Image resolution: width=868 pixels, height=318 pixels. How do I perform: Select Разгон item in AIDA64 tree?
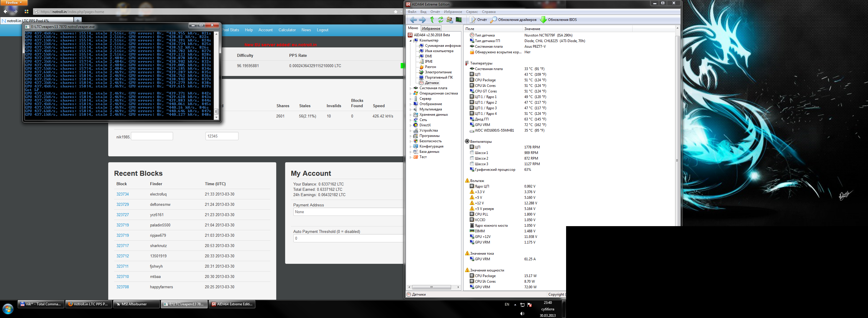[x=430, y=67]
